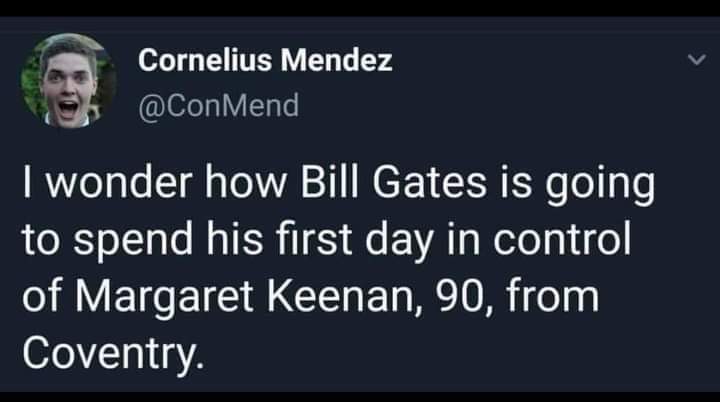Click the display name Cornelius Mendez
Image resolution: width=720 pixels, height=402 pixels.
tap(265, 60)
